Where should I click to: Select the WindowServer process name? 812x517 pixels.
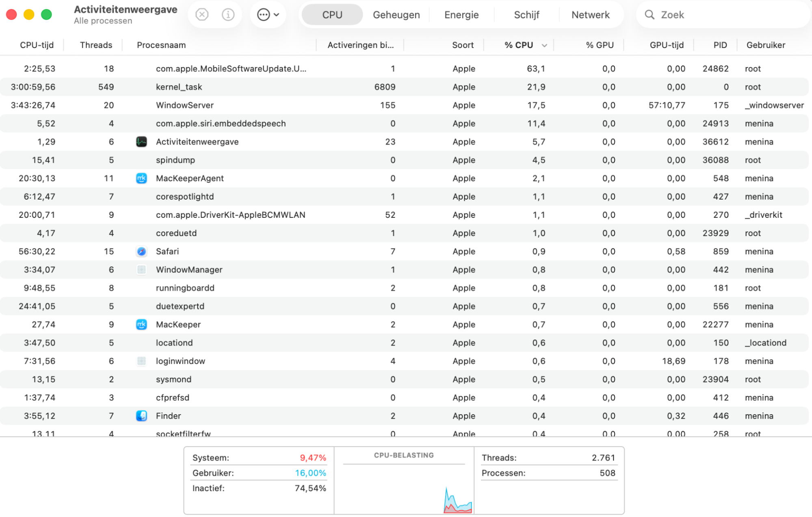185,105
